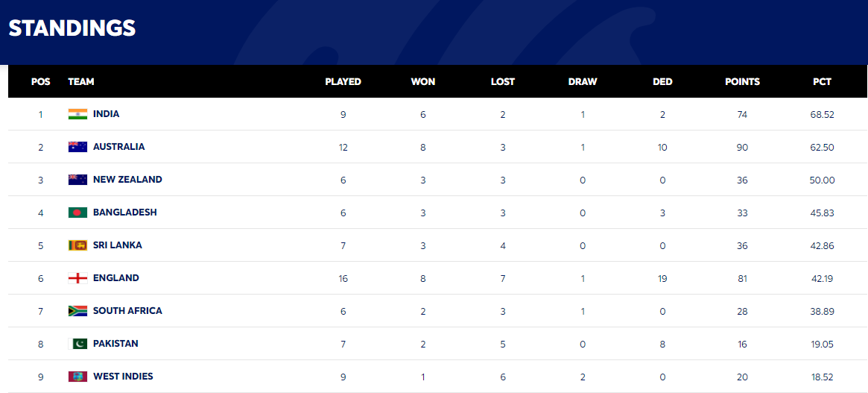Image resolution: width=868 pixels, height=393 pixels.
Task: Open the ENGLAND team name link
Action: (115, 277)
